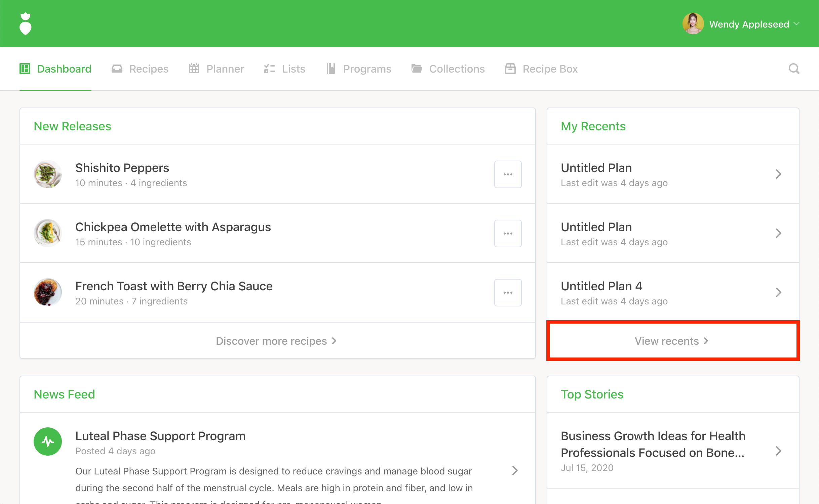The width and height of the screenshot is (819, 504).
Task: Click the Luteal Phase green pulse icon
Action: pyautogui.click(x=48, y=442)
